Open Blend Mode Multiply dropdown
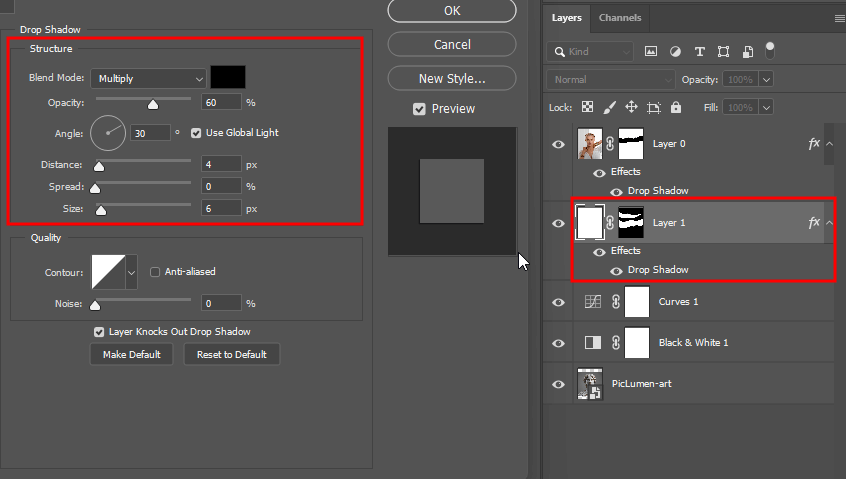Image resolution: width=846 pixels, height=479 pixels. (148, 79)
